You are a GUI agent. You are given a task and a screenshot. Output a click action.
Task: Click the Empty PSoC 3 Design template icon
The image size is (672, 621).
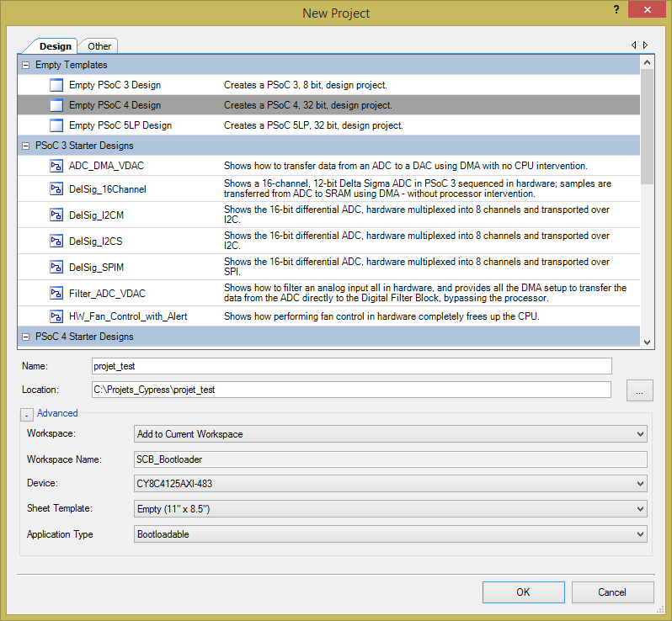coord(56,85)
